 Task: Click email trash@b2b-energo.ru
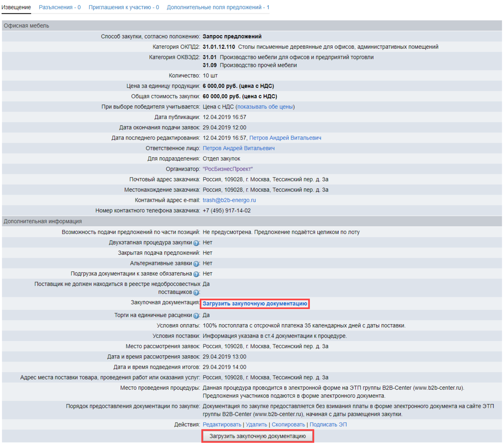[229, 200]
